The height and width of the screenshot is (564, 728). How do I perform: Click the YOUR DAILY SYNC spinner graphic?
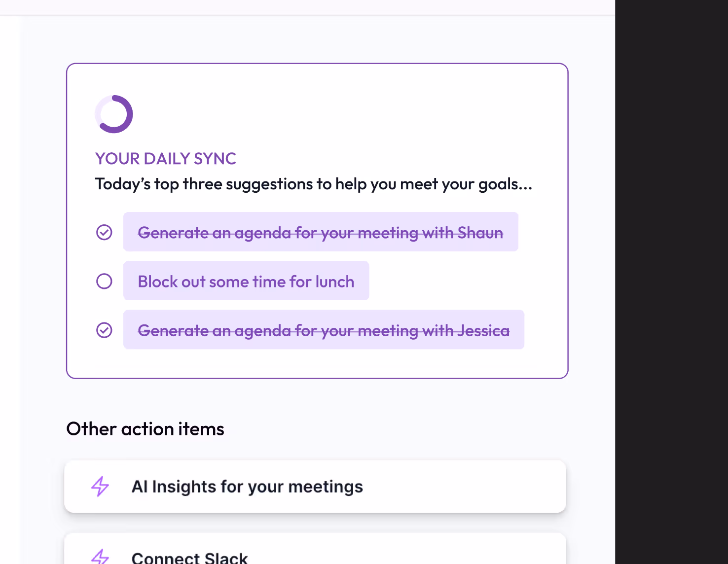point(114,113)
